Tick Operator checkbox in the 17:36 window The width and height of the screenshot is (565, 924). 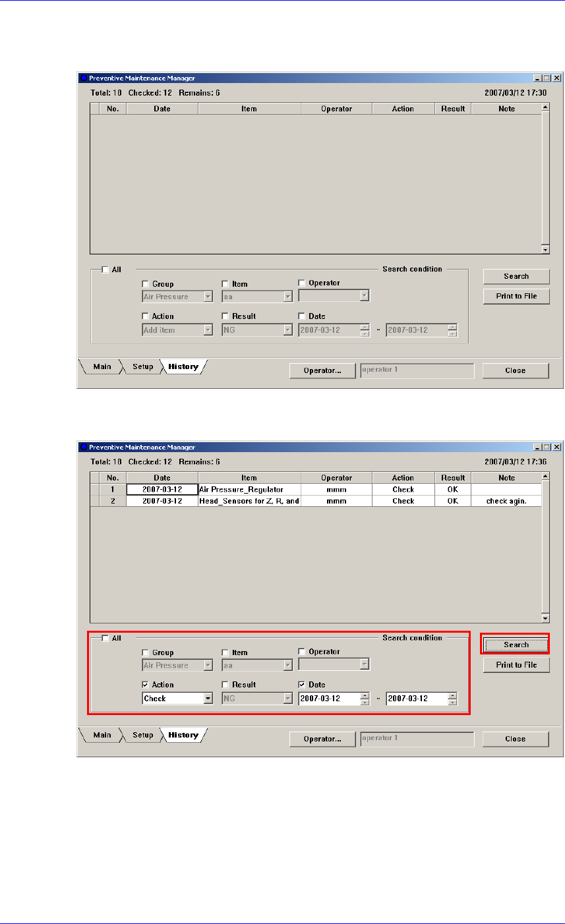point(302,652)
